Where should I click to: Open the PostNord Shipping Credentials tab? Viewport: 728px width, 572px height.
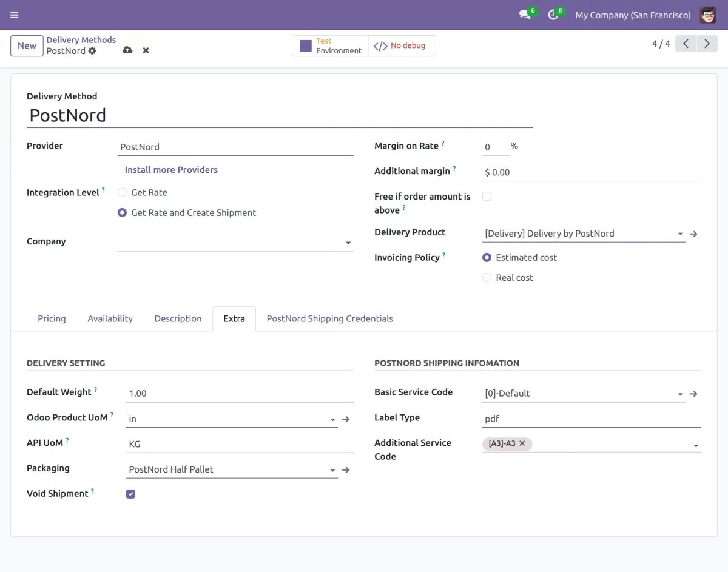(x=330, y=318)
